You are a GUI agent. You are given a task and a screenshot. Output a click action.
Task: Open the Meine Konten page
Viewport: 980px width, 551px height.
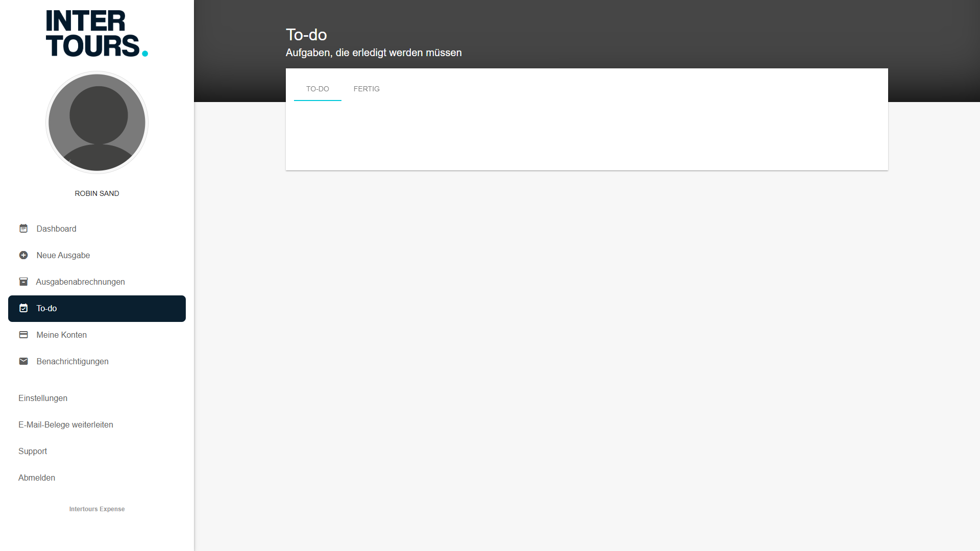[61, 335]
